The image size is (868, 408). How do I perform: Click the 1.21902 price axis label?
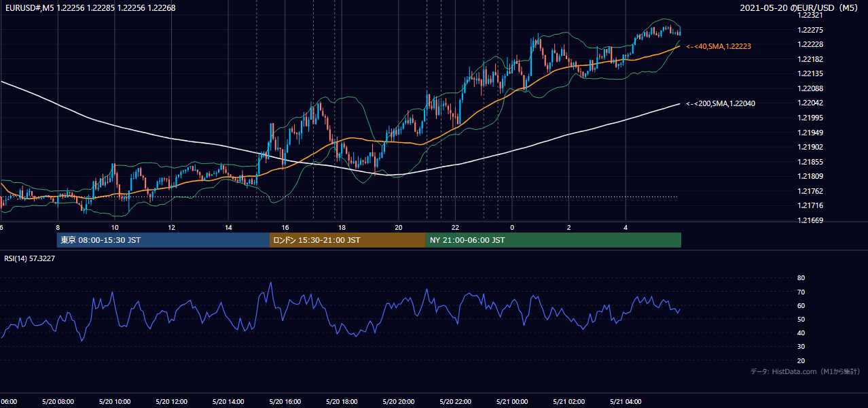coord(810,147)
